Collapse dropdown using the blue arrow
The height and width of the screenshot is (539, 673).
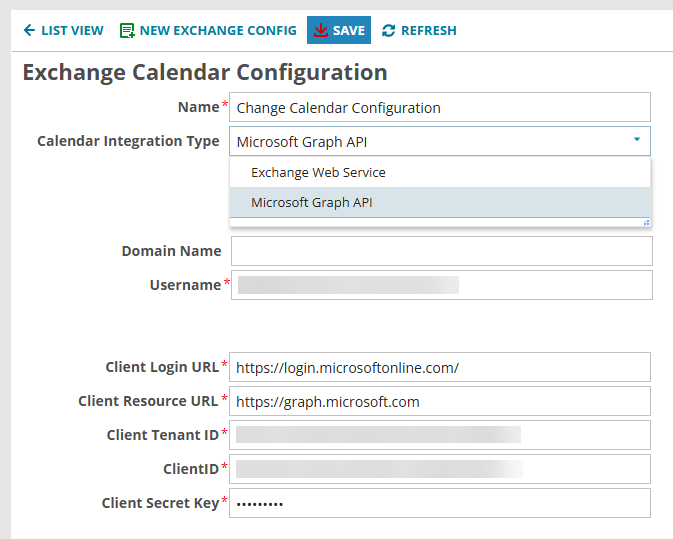coord(637,141)
